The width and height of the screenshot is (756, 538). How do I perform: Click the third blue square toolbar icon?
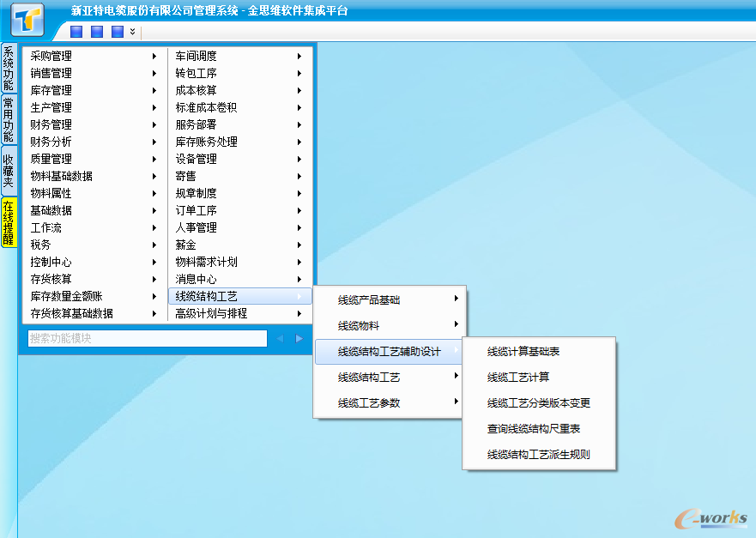118,32
